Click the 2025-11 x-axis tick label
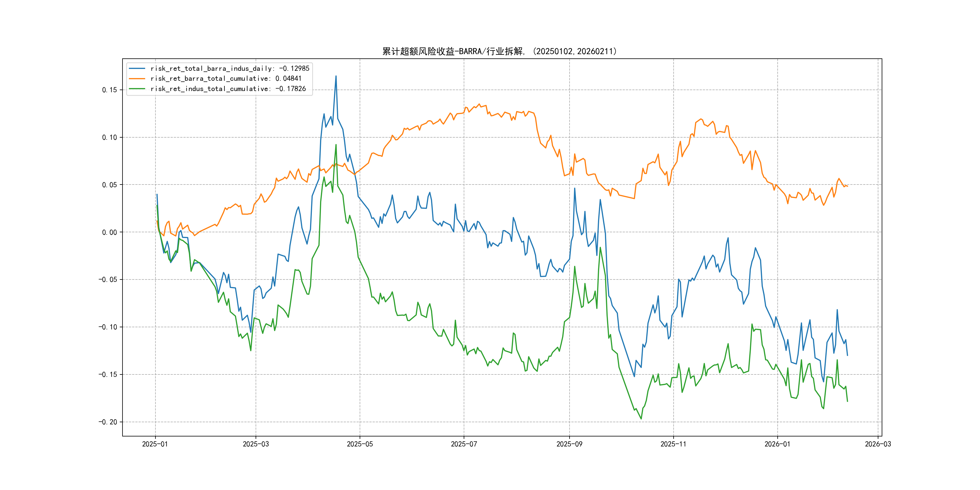The height and width of the screenshot is (490, 980). click(x=673, y=444)
